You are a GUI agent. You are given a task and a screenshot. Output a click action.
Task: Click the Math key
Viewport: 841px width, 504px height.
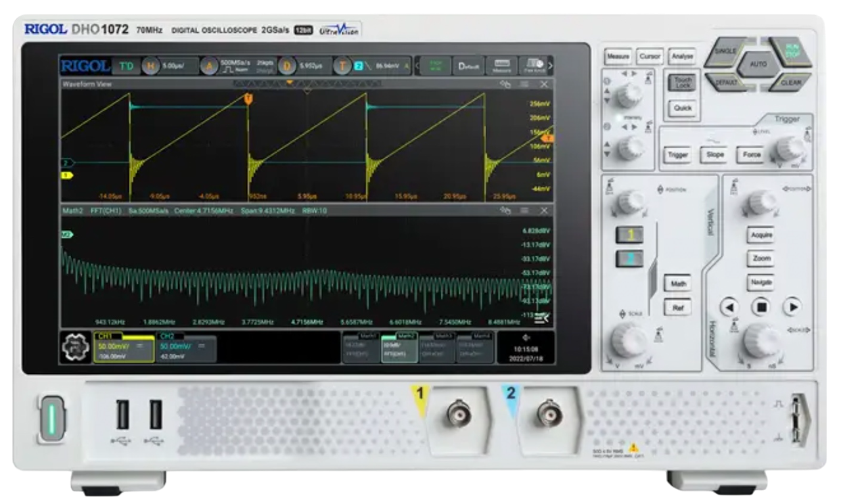click(x=677, y=284)
